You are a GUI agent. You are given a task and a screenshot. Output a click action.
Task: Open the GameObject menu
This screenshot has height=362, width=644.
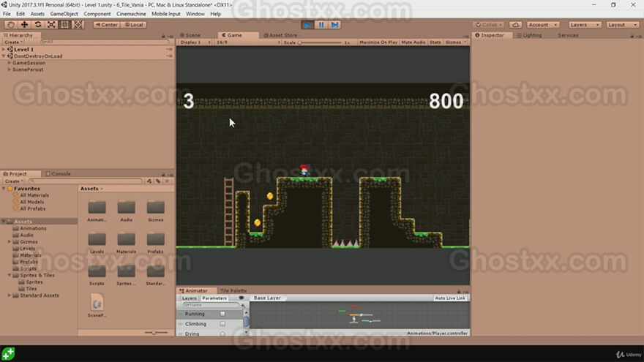(64, 14)
